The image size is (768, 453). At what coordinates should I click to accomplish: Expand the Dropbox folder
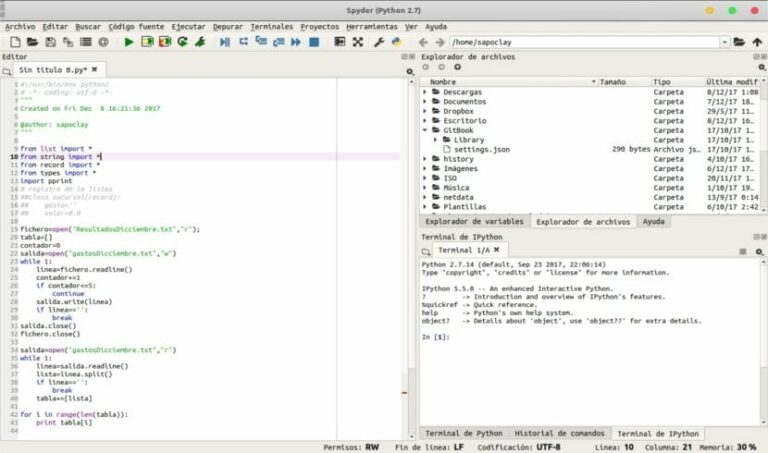(425, 111)
